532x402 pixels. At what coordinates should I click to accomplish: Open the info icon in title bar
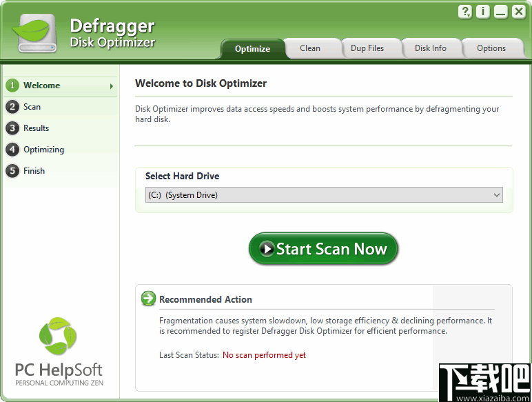click(482, 12)
